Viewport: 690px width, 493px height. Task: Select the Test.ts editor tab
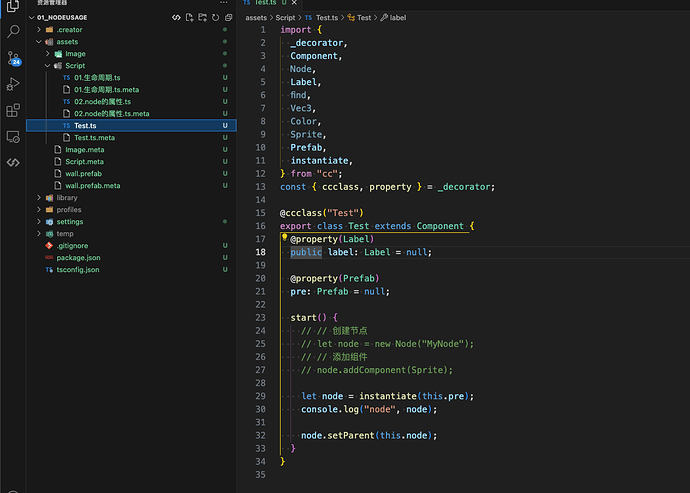tap(264, 4)
